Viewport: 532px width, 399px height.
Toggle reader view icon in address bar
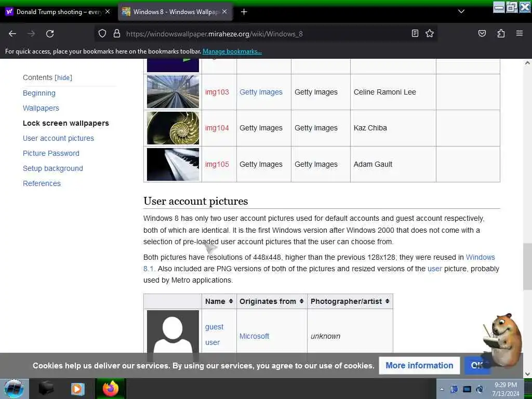[x=415, y=34]
